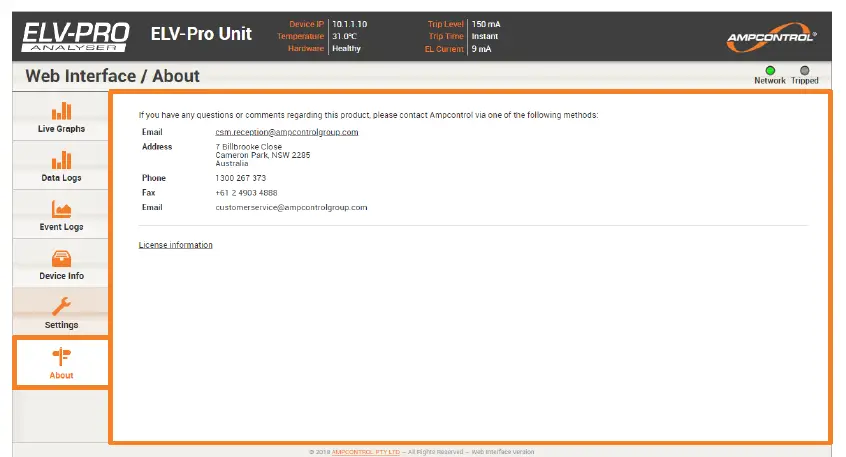The image size is (846, 457).
Task: Open the Data Logs bar chart icon
Action: click(x=62, y=160)
